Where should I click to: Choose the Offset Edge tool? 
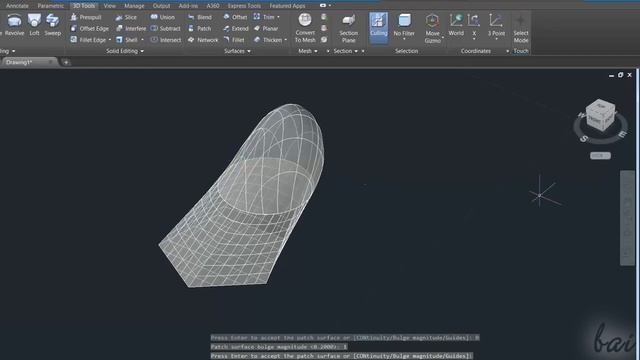click(89, 29)
